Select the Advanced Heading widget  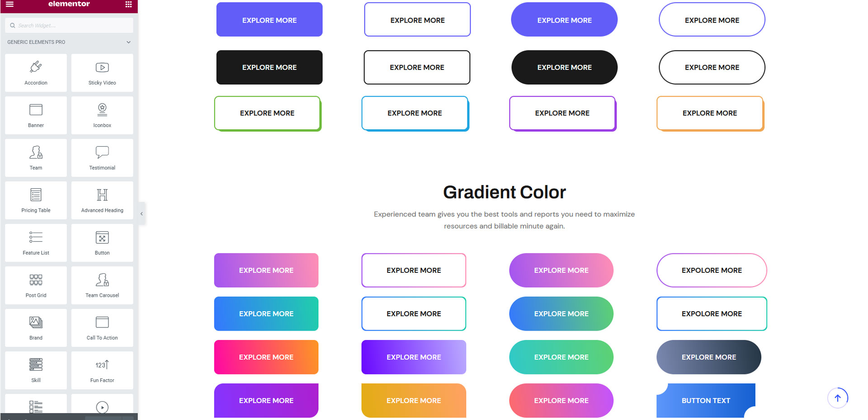(102, 200)
